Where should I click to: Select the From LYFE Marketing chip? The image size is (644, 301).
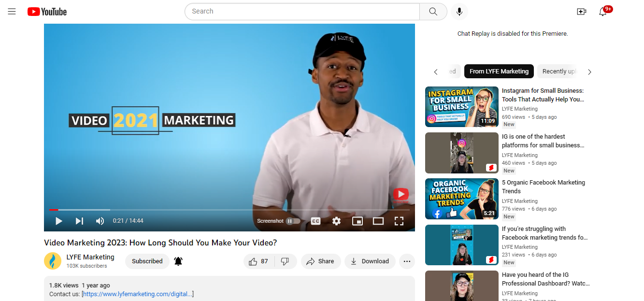(x=499, y=72)
